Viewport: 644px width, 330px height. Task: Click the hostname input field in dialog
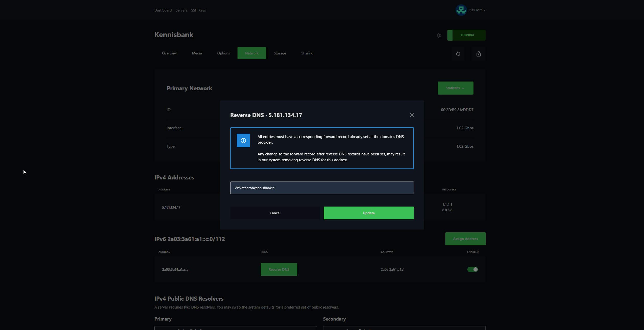click(x=322, y=188)
